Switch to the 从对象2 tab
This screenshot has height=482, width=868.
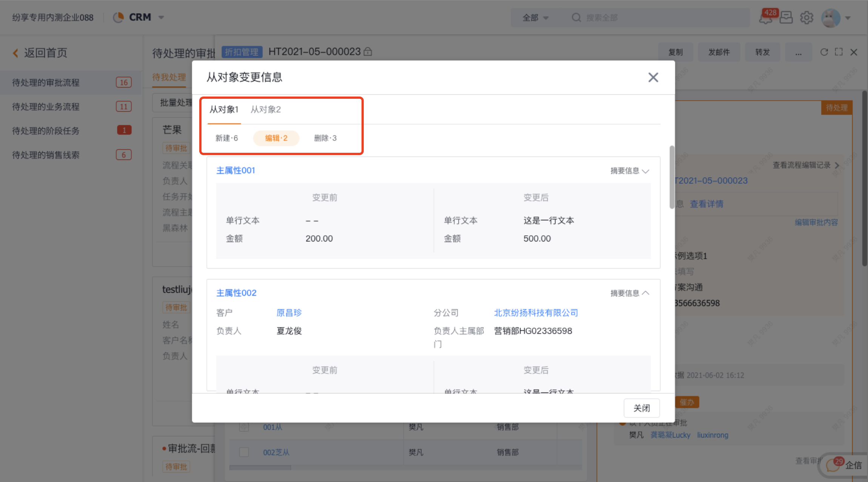point(266,110)
